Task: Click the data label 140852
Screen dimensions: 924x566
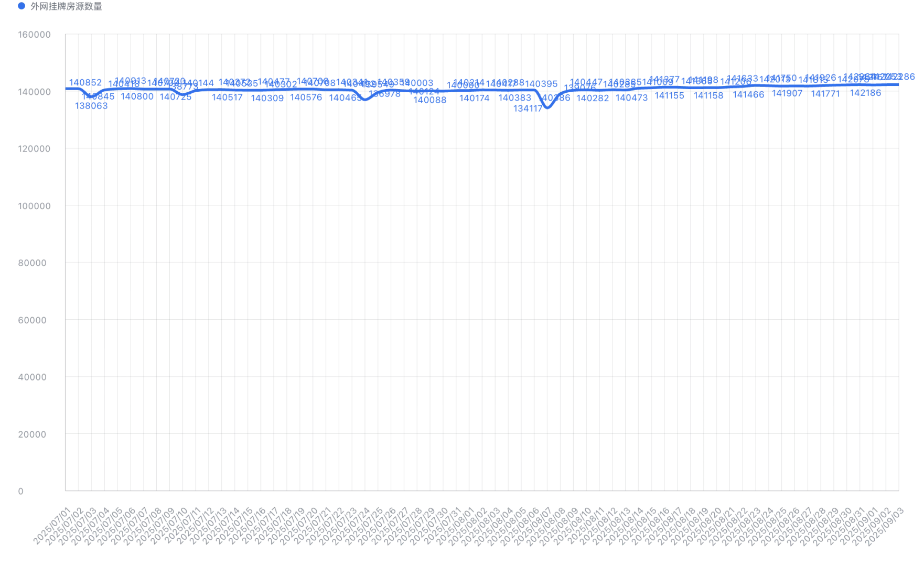Action: point(85,83)
